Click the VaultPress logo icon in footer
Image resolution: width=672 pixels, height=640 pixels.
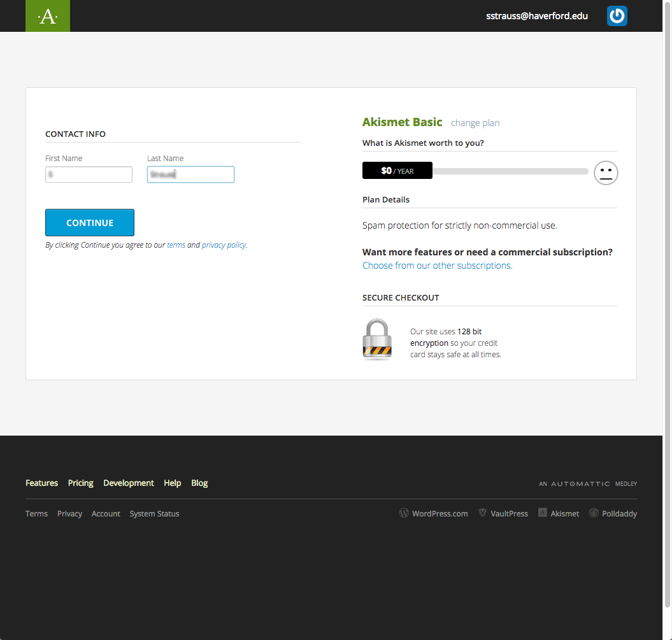coord(483,513)
